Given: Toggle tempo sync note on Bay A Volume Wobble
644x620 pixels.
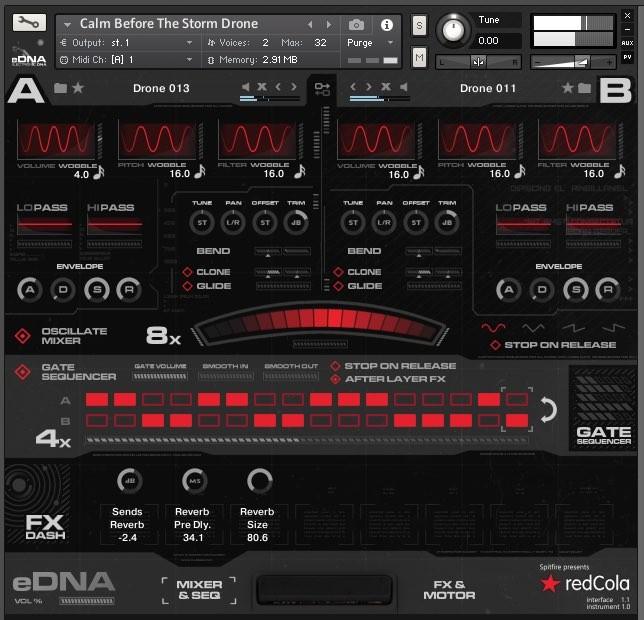Looking at the screenshot, I should (x=99, y=173).
